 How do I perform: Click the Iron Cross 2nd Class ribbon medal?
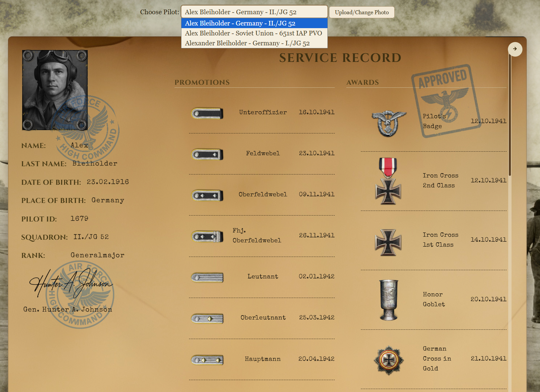(388, 181)
